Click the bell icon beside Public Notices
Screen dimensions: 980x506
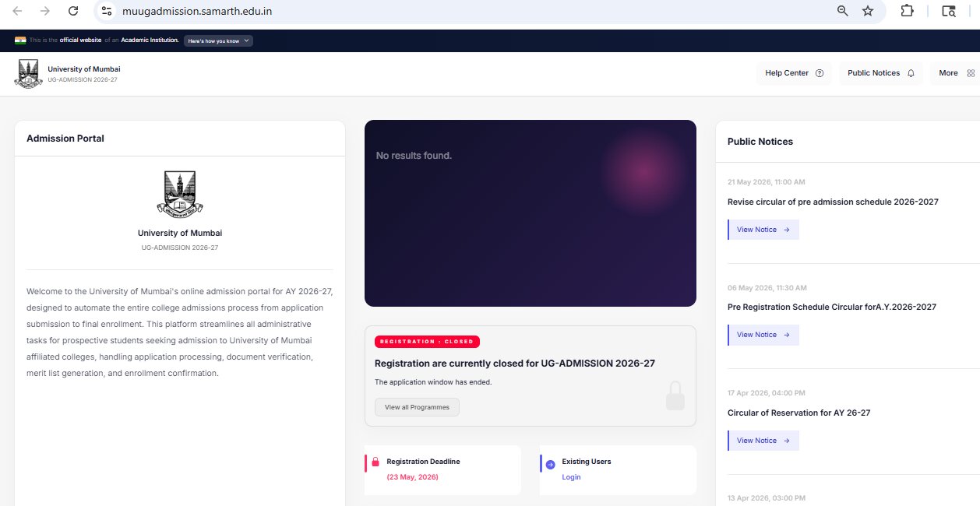[911, 73]
